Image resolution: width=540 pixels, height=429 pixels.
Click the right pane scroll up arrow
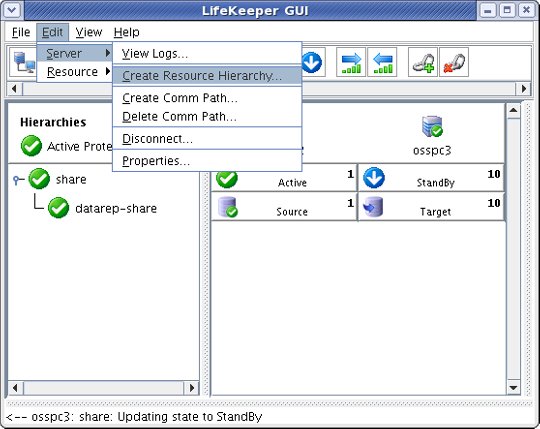pos(513,110)
